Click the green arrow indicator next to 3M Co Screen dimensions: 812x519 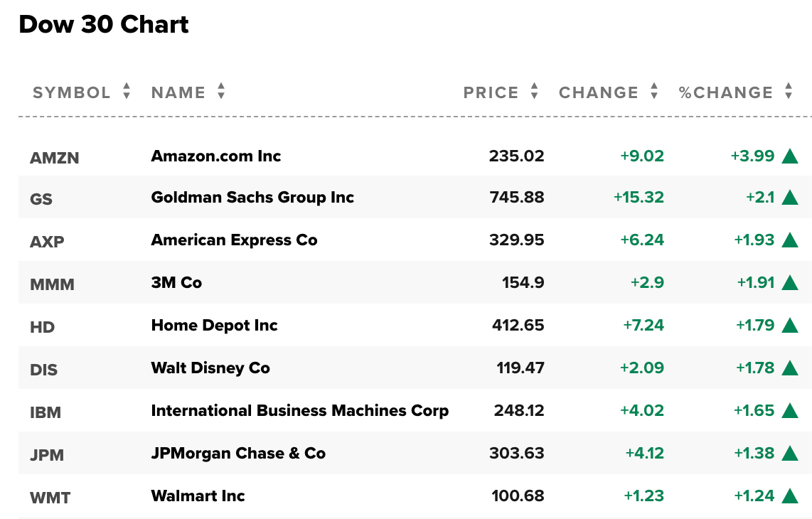point(791,283)
